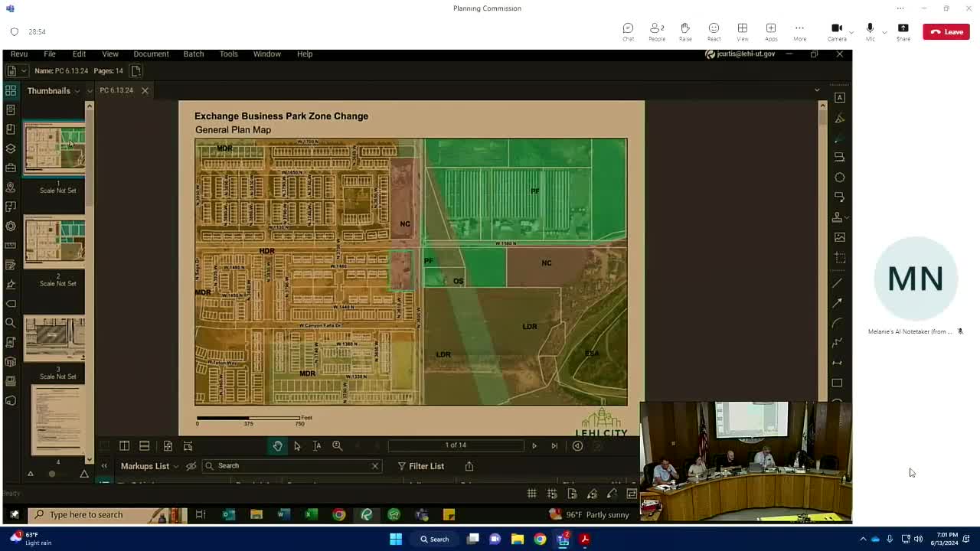980x551 pixels.
Task: Select the Pan hand tool in Revu
Action: (x=277, y=445)
